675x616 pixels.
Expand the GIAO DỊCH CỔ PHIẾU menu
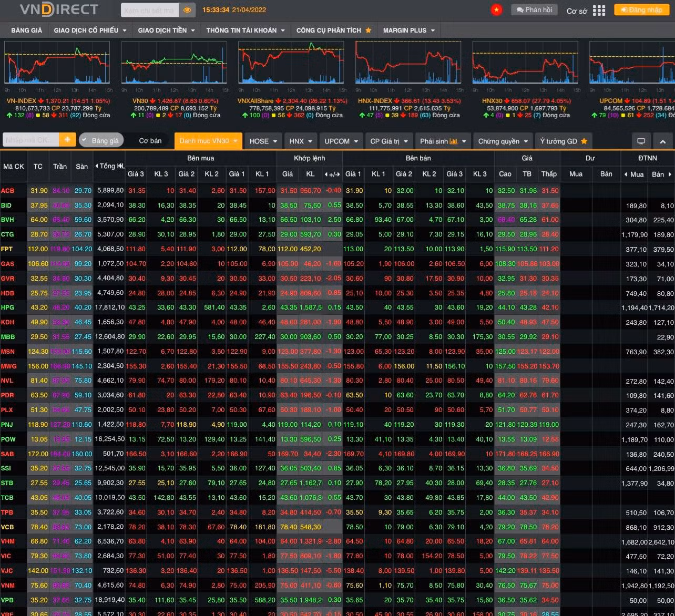(90, 30)
